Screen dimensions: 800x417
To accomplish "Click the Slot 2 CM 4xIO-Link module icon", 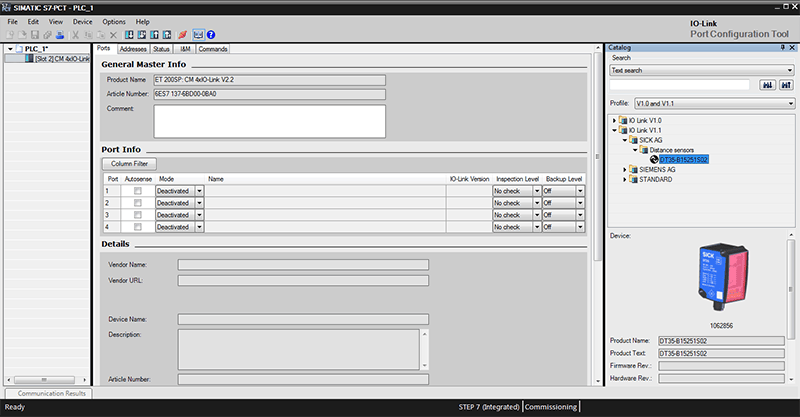I will (29, 59).
